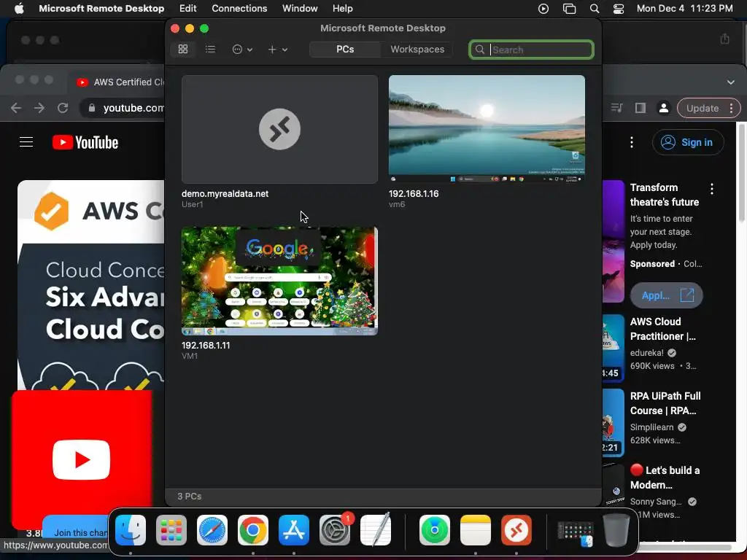
Task: Open the Edit menu
Action: pos(187,9)
